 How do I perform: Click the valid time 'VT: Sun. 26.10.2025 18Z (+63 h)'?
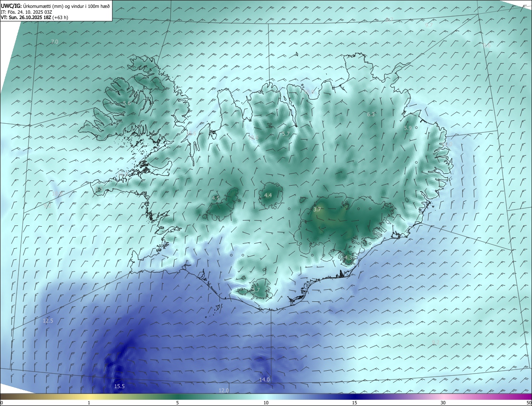34,17
